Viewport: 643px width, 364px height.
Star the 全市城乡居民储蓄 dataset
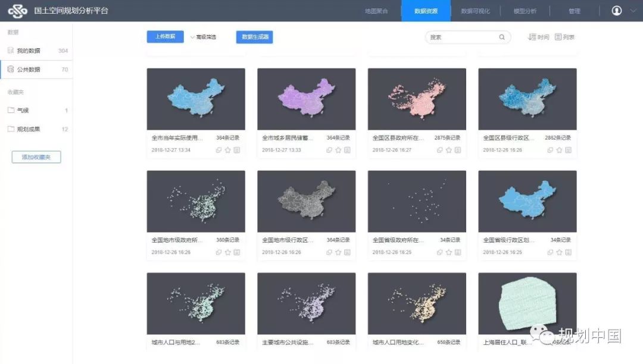tap(338, 150)
